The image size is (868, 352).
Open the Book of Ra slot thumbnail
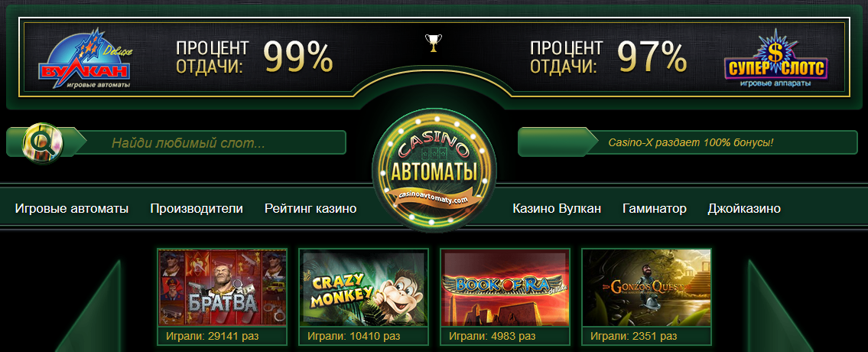click(505, 288)
